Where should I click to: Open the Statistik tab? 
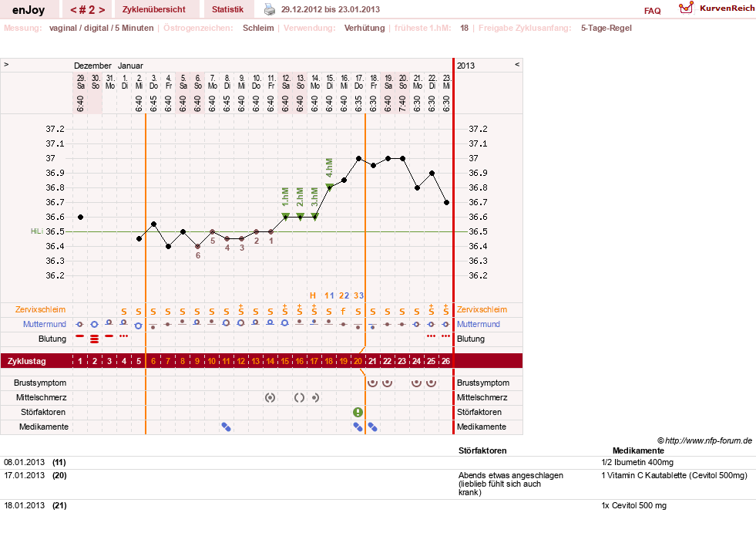coord(227,9)
